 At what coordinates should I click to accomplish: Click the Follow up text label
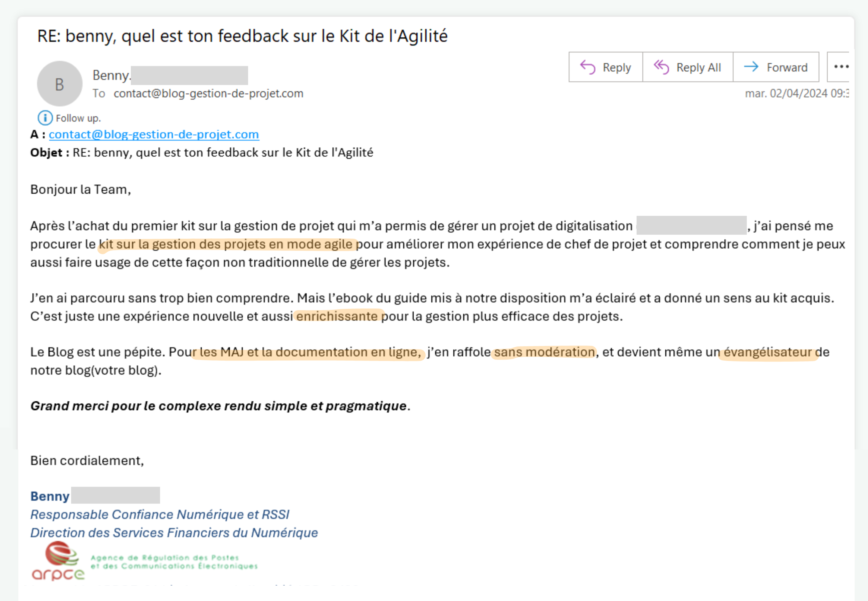click(78, 118)
